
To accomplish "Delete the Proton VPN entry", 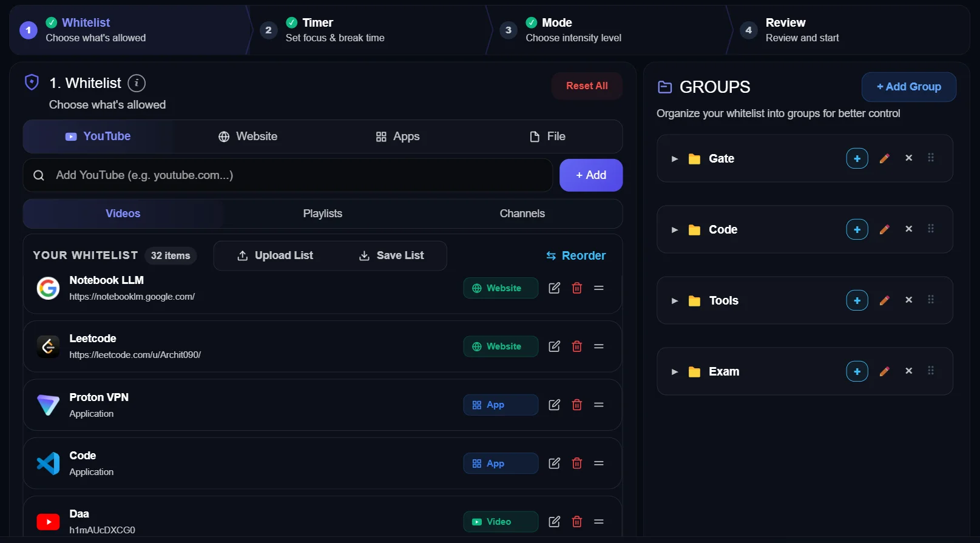I will click(577, 405).
